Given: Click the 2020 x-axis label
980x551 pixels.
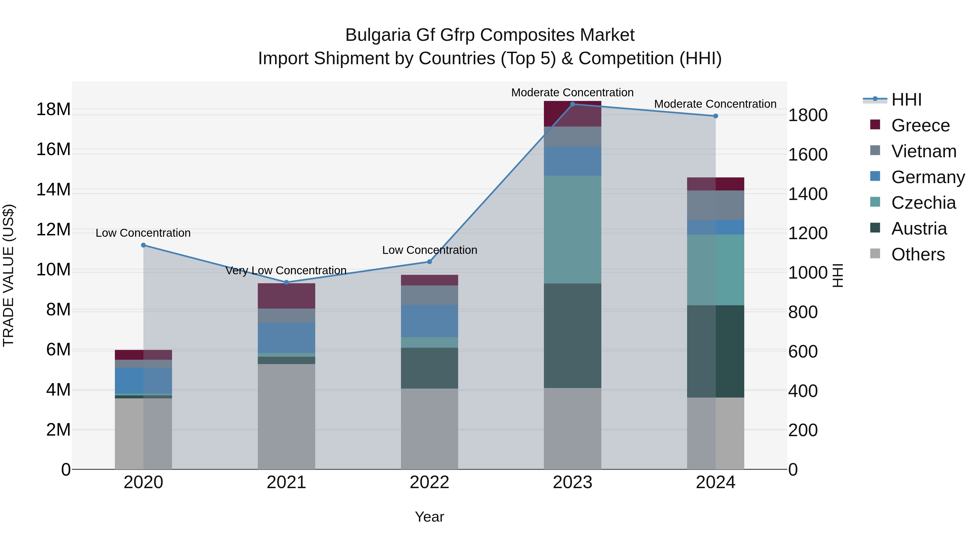Looking at the screenshot, I should 143,482.
